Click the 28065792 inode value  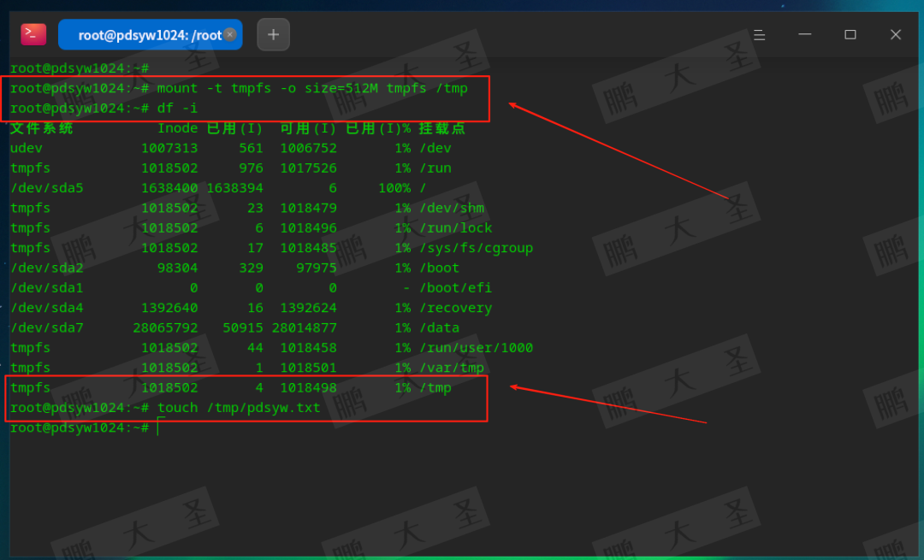[165, 328]
